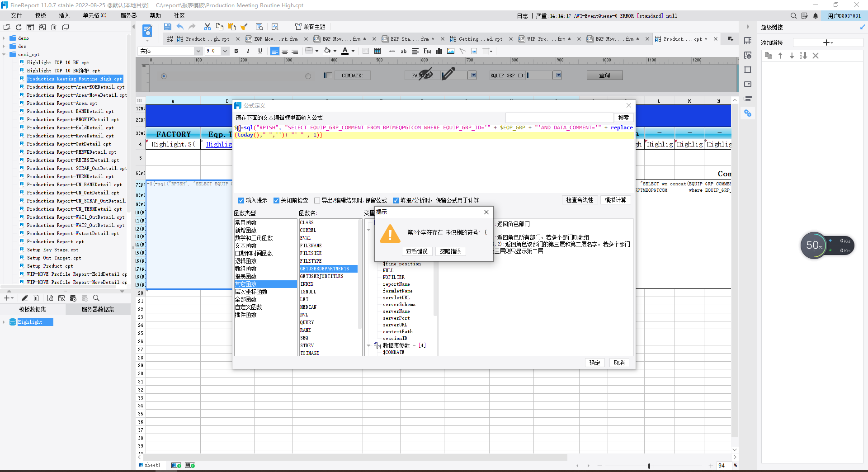This screenshot has height=472, width=868.
Task: Click 检查合法性 button
Action: coord(580,200)
